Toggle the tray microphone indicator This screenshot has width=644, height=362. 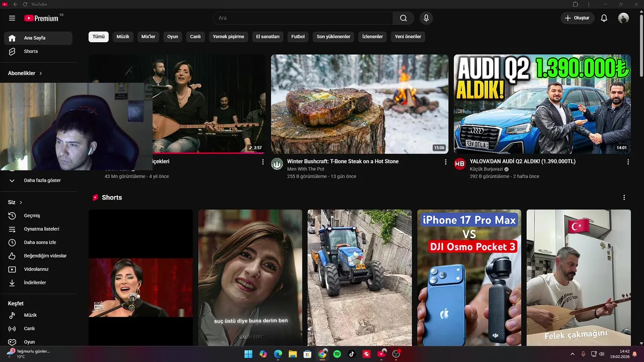583,354
